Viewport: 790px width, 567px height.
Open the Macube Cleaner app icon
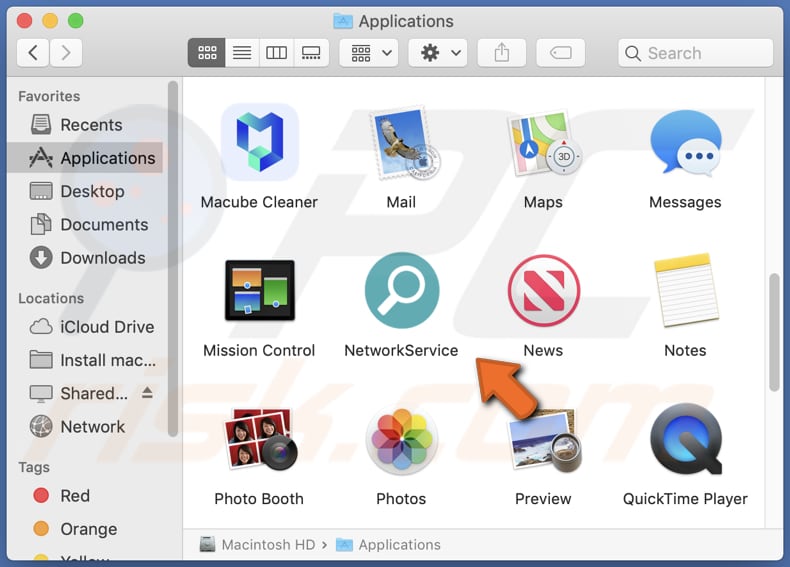pos(259,142)
